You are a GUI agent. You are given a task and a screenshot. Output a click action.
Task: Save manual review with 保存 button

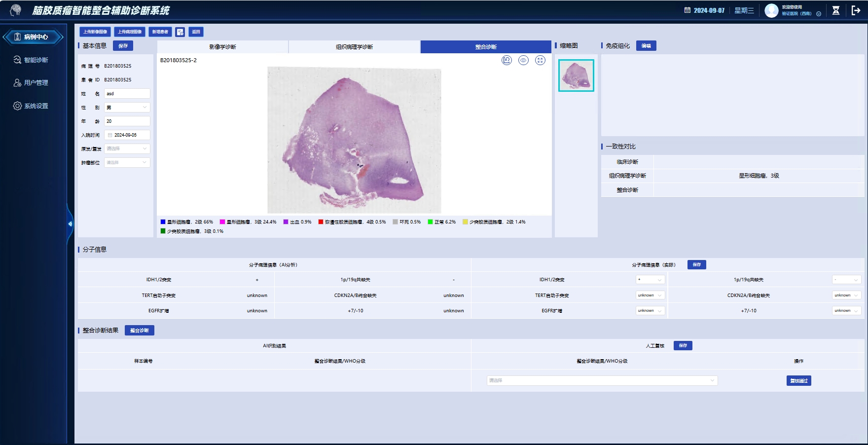(683, 346)
